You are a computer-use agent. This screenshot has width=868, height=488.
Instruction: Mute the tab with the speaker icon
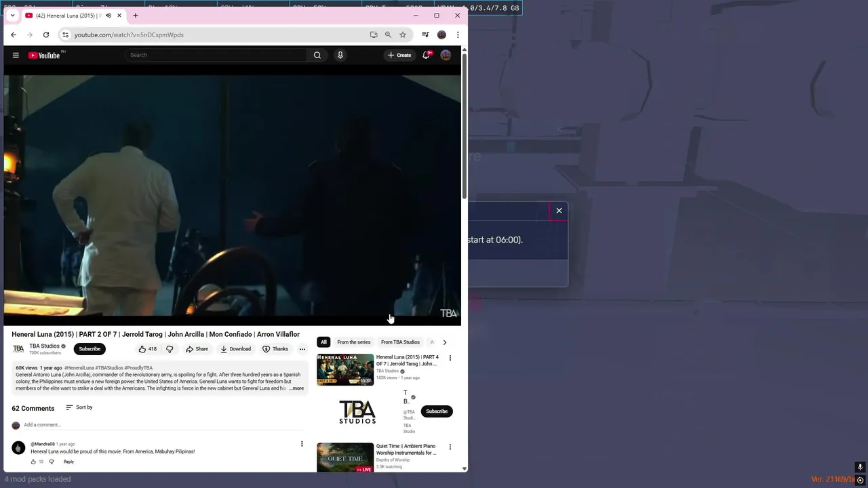[x=108, y=16]
